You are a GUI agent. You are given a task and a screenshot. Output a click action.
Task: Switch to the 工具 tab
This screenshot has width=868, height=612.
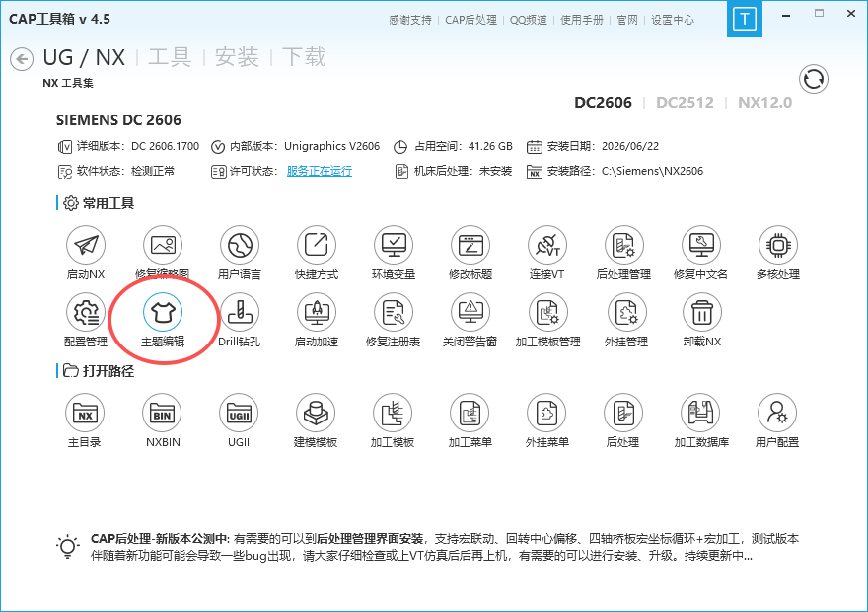click(170, 57)
